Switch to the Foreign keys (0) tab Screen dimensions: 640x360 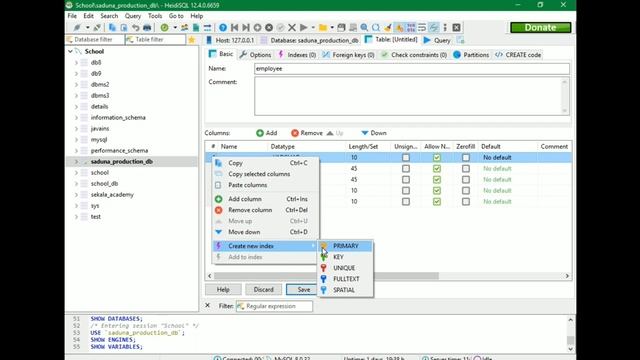tap(349, 55)
